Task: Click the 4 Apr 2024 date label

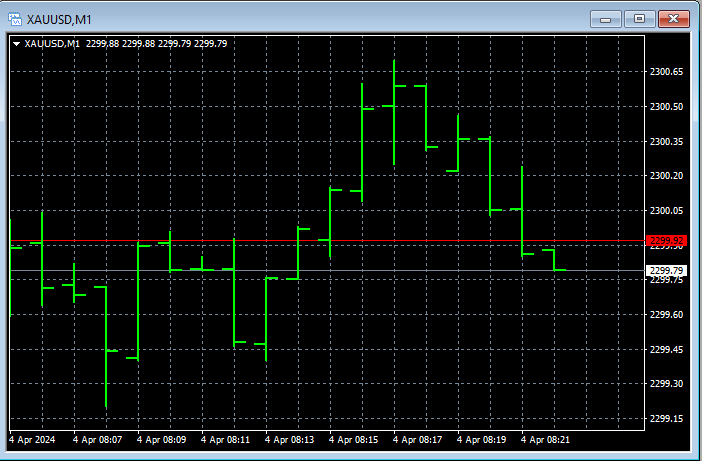Action: (x=34, y=439)
